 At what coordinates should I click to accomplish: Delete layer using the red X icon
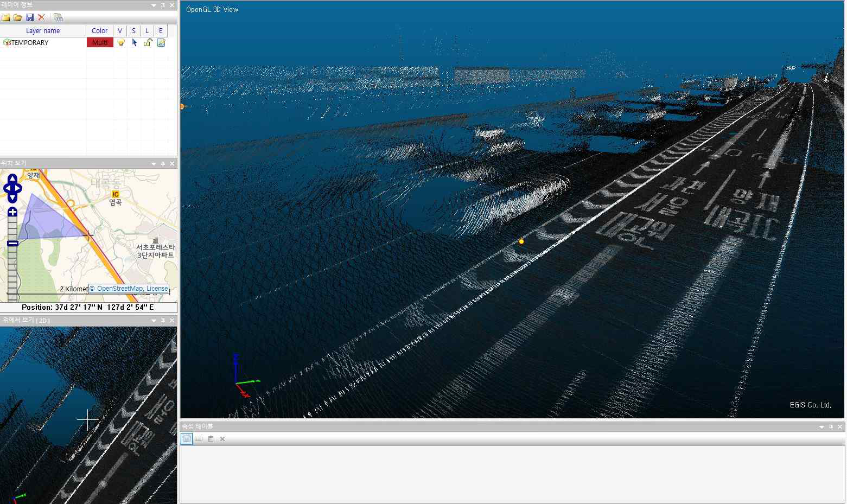(41, 17)
